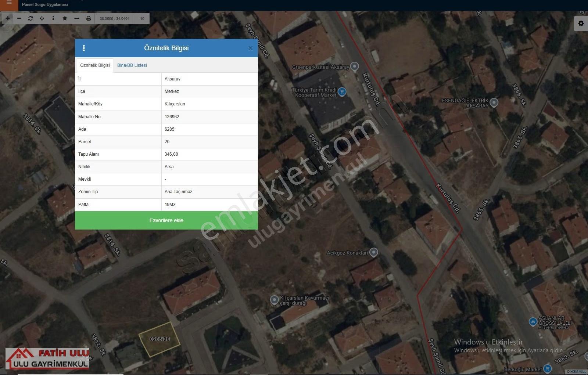Select the info query tool
This screenshot has height=375, width=588.
[53, 18]
